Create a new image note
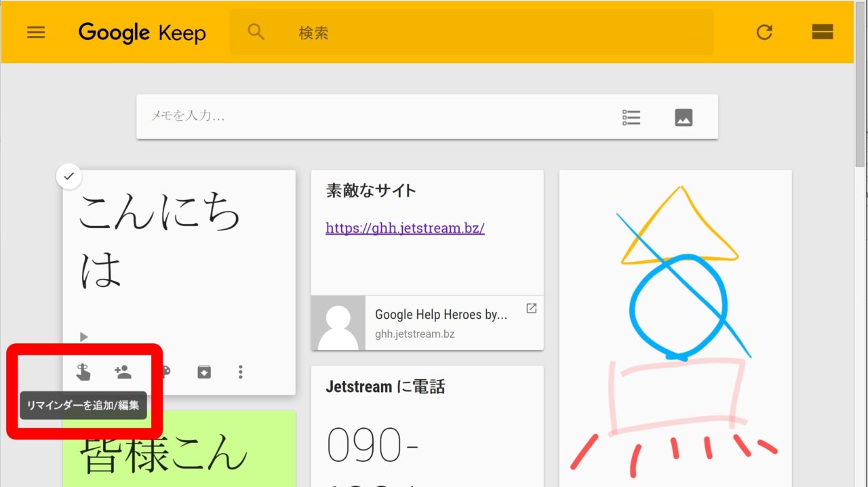The width and height of the screenshot is (868, 487). (x=684, y=117)
